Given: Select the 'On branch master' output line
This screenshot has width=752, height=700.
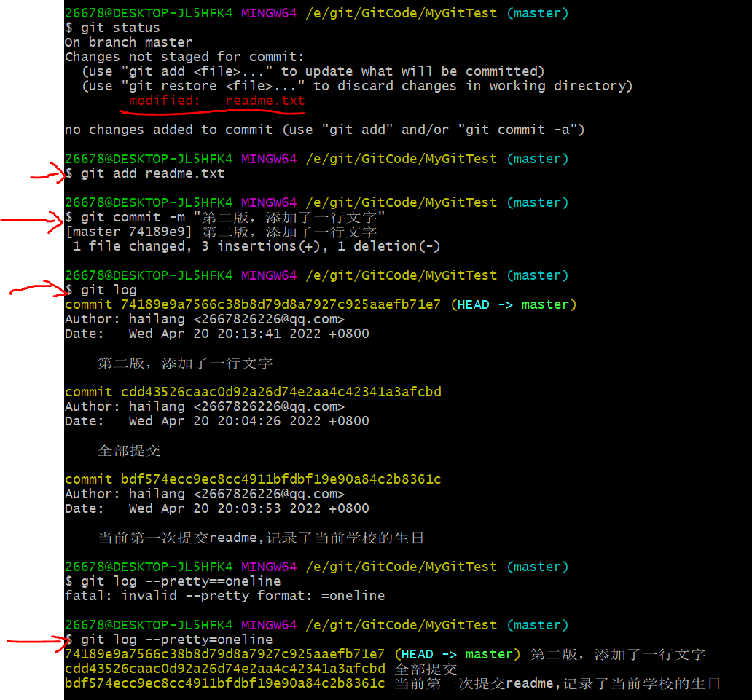Looking at the screenshot, I should tap(128, 42).
